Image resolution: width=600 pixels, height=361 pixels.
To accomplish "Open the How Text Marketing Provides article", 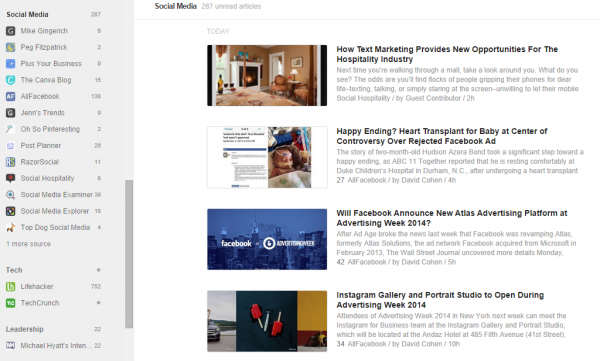I will 447,54.
